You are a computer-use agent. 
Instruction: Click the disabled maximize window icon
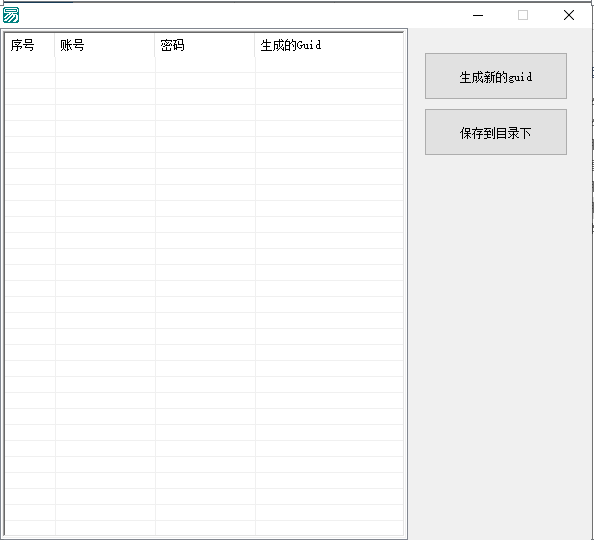point(523,15)
